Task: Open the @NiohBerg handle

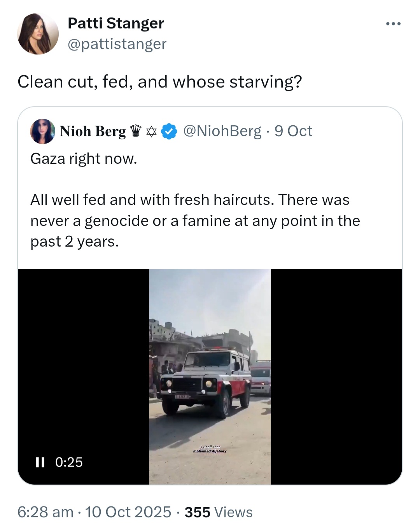Action: 222,131
